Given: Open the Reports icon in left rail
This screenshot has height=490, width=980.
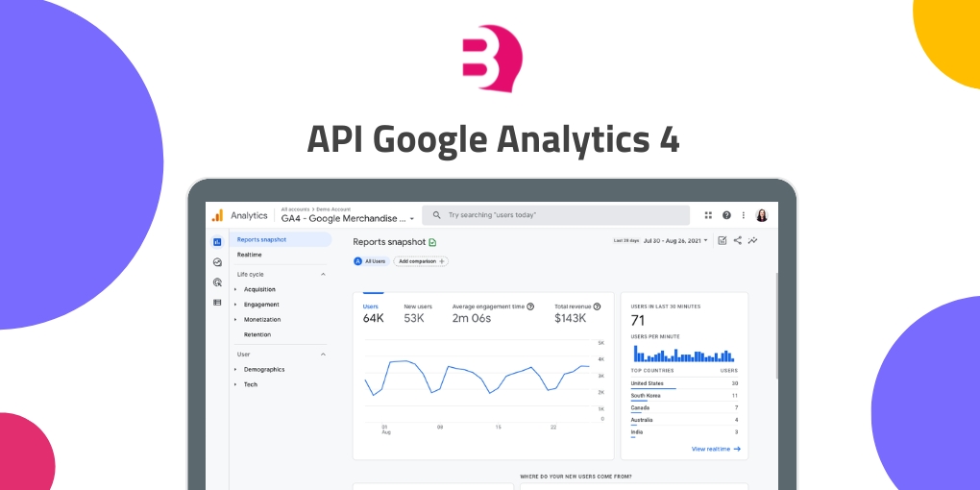Looking at the screenshot, I should click(x=217, y=242).
